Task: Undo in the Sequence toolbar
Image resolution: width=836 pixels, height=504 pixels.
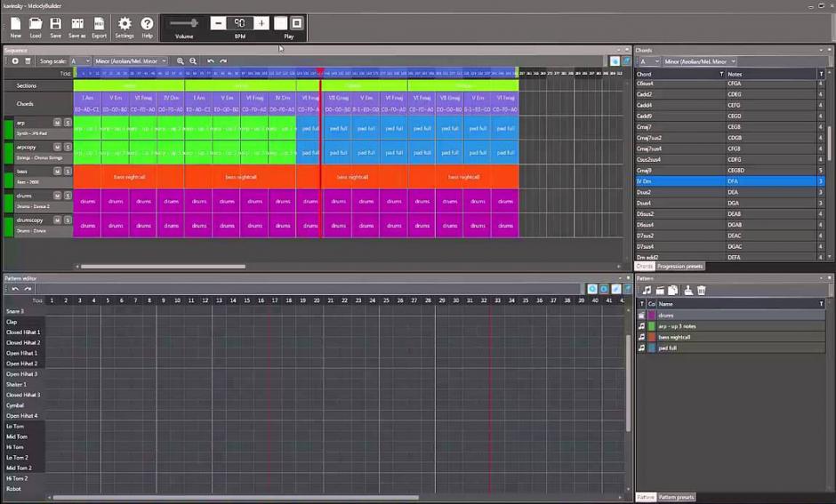Action: (x=211, y=61)
